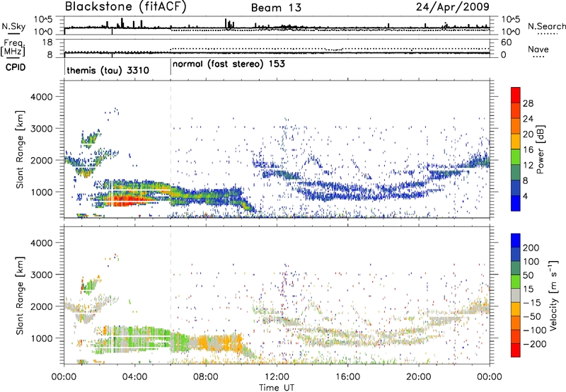Click the 28 dB power colorbar value
Screen dimensions: 566x392
tap(528, 103)
